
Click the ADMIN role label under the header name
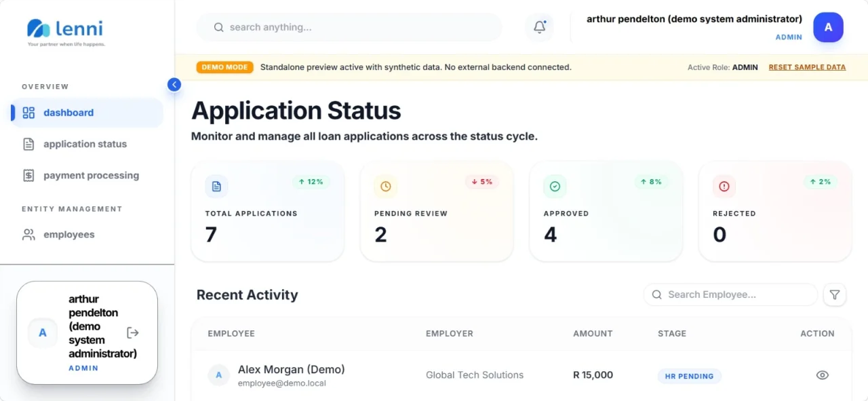click(x=789, y=37)
